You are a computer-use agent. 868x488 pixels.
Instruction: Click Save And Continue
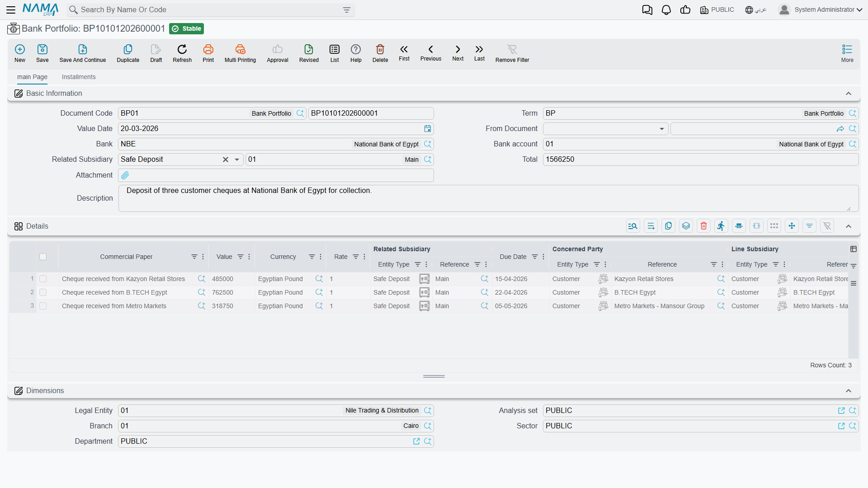(x=83, y=53)
